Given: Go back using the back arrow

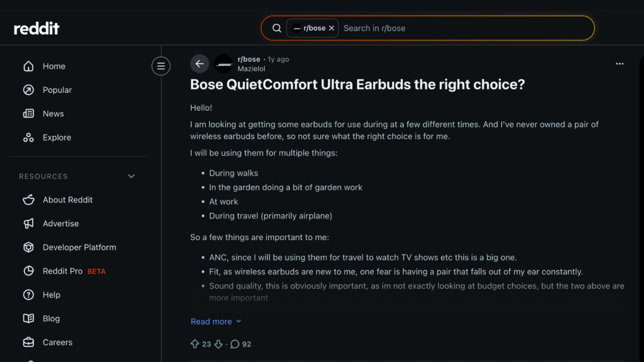Looking at the screenshot, I should point(200,64).
